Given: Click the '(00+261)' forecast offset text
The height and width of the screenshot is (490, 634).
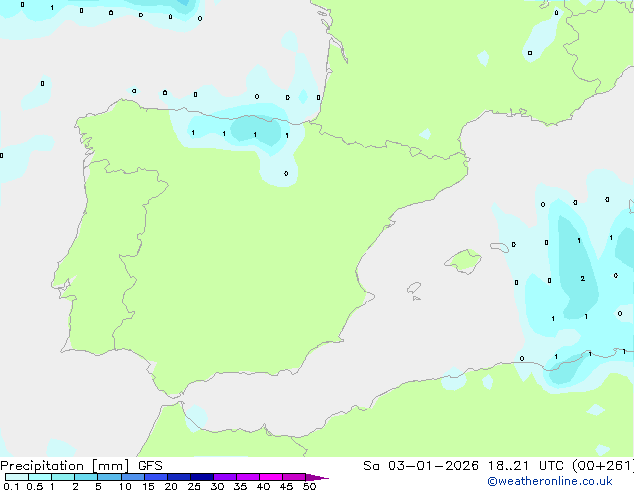Looking at the screenshot, I should coord(603,466).
